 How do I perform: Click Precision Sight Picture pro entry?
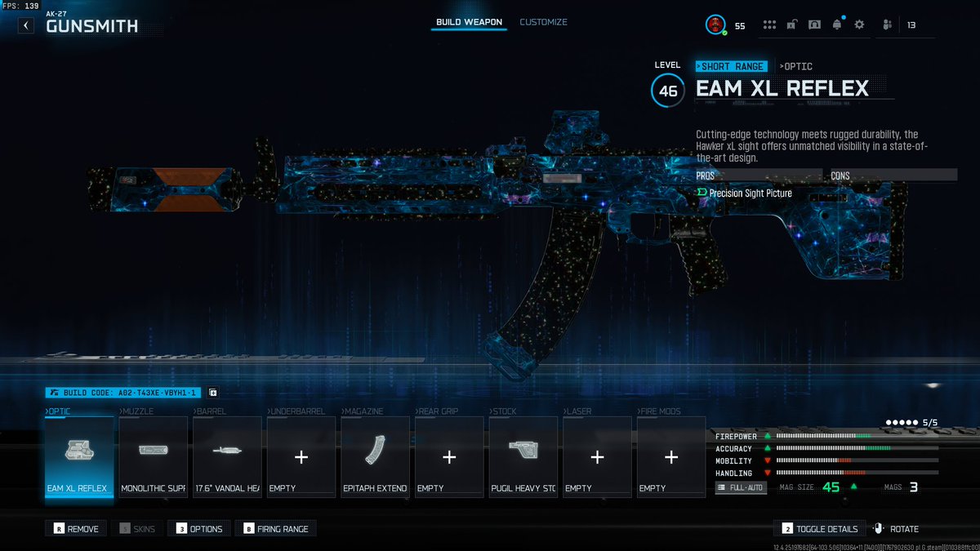(x=744, y=193)
